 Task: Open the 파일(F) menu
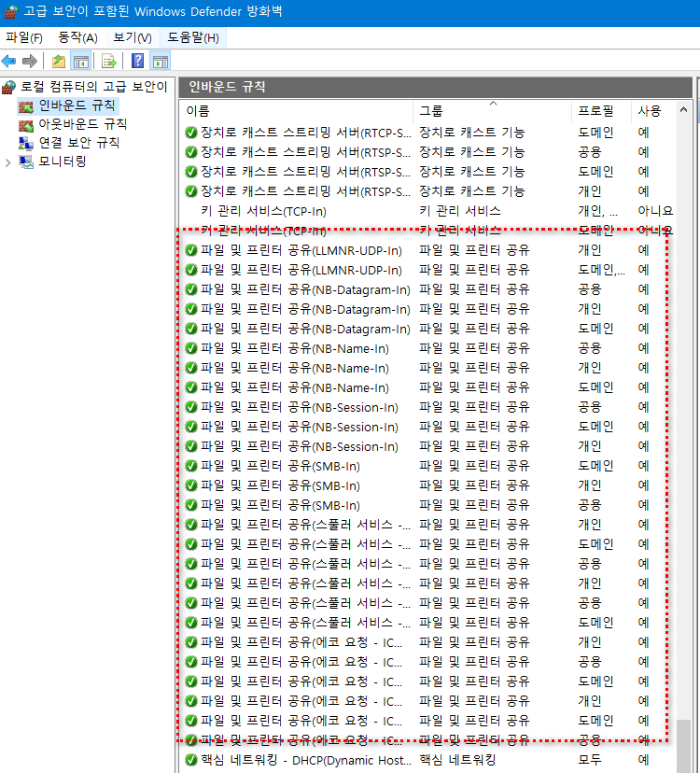(x=24, y=38)
